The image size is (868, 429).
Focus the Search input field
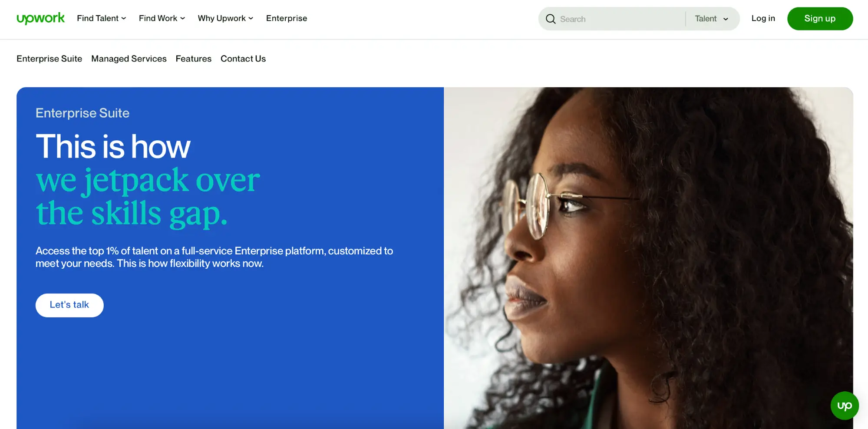[620, 19]
